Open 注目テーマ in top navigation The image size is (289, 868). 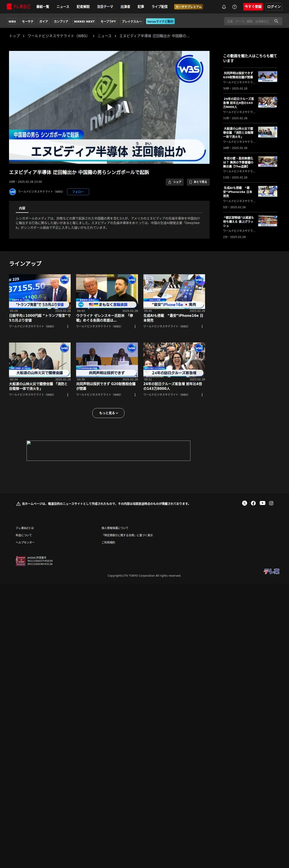tap(105, 7)
